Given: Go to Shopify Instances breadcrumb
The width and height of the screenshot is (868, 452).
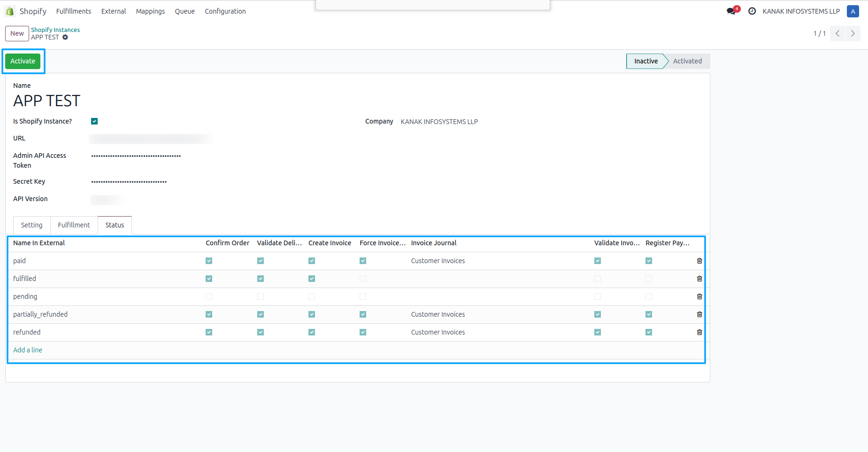Looking at the screenshot, I should point(55,30).
